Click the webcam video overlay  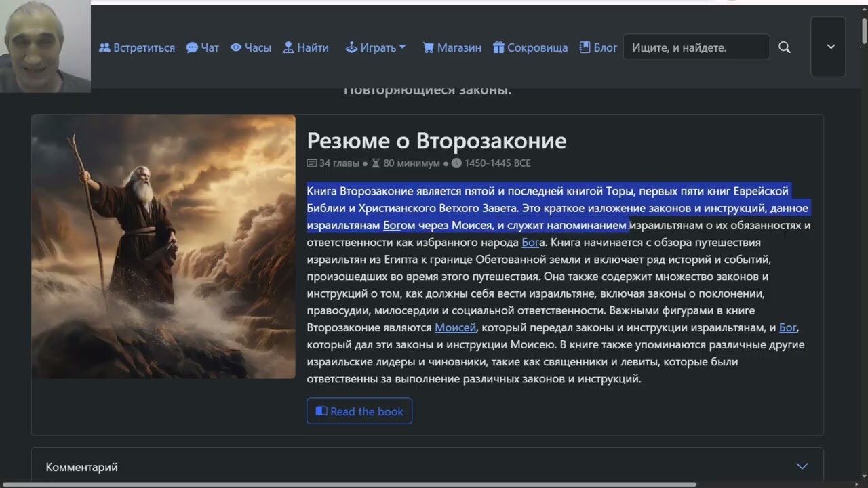click(x=45, y=46)
